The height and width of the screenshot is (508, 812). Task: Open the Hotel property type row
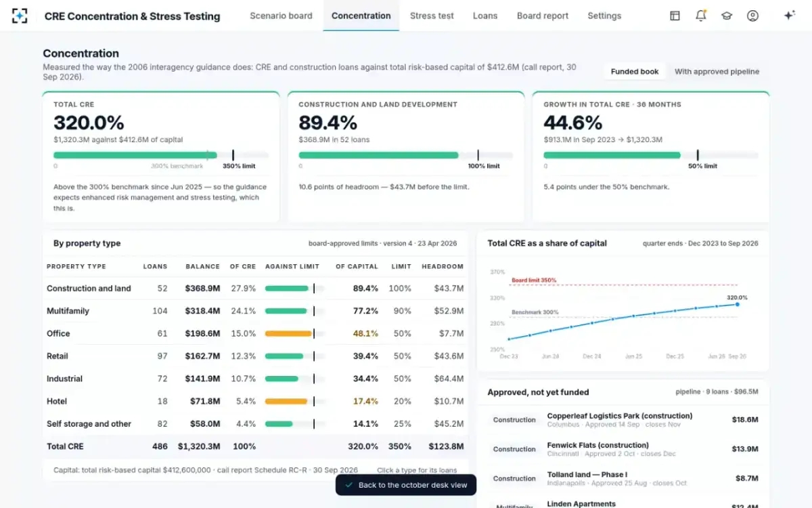(x=255, y=401)
